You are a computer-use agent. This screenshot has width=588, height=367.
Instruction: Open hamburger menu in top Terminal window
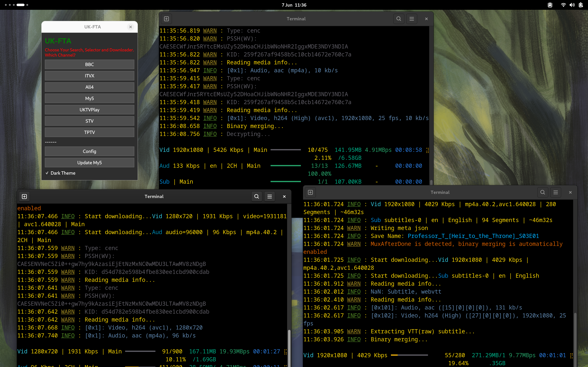[x=412, y=19]
